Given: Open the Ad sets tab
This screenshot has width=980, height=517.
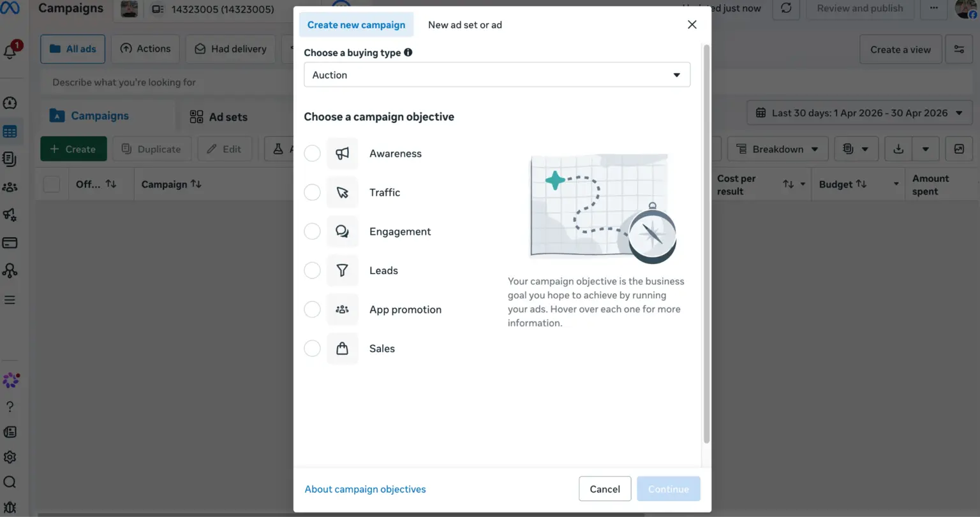Looking at the screenshot, I should (x=218, y=117).
